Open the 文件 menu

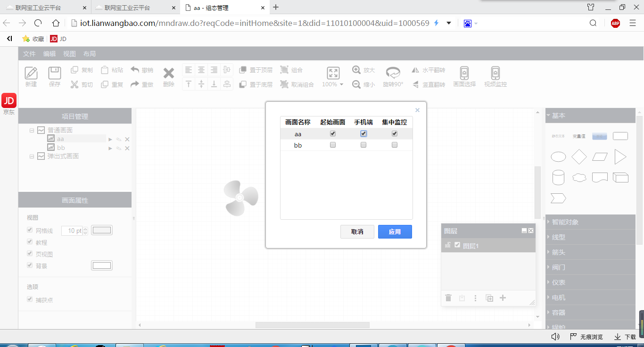(29, 54)
